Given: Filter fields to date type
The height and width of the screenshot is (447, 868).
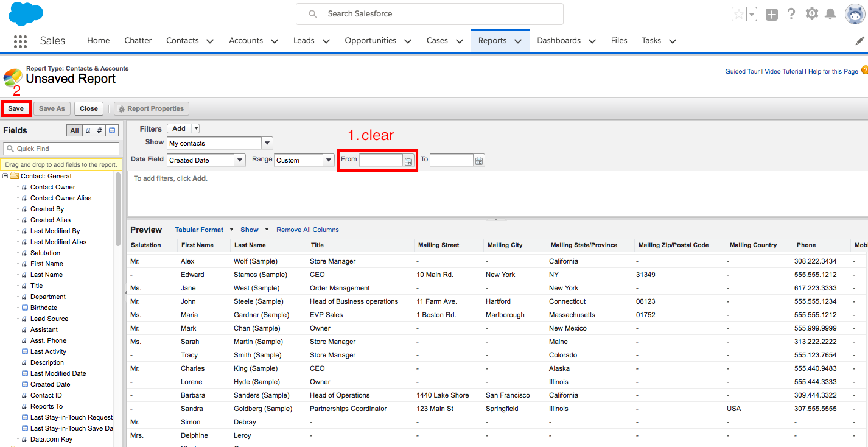Looking at the screenshot, I should (112, 130).
